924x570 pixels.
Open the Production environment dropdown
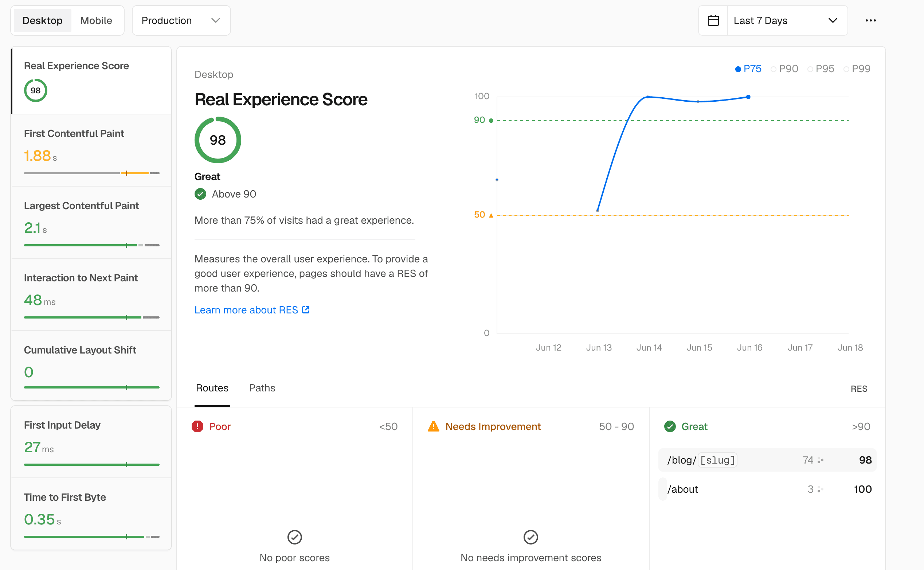[x=181, y=20]
